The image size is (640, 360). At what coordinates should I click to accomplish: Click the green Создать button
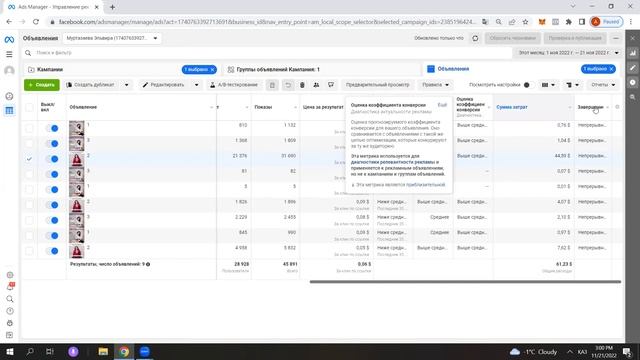tap(42, 85)
